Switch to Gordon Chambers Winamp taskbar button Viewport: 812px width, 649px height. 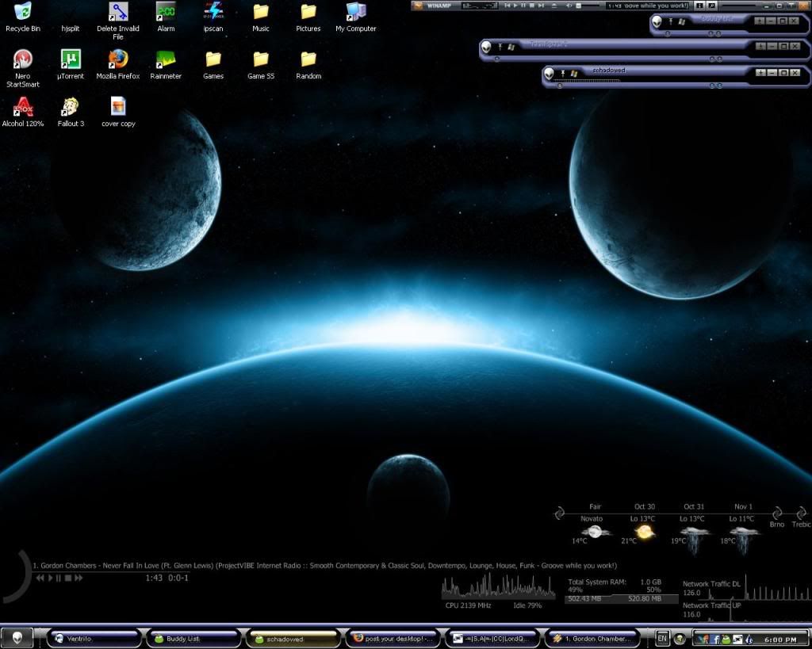pos(592,639)
